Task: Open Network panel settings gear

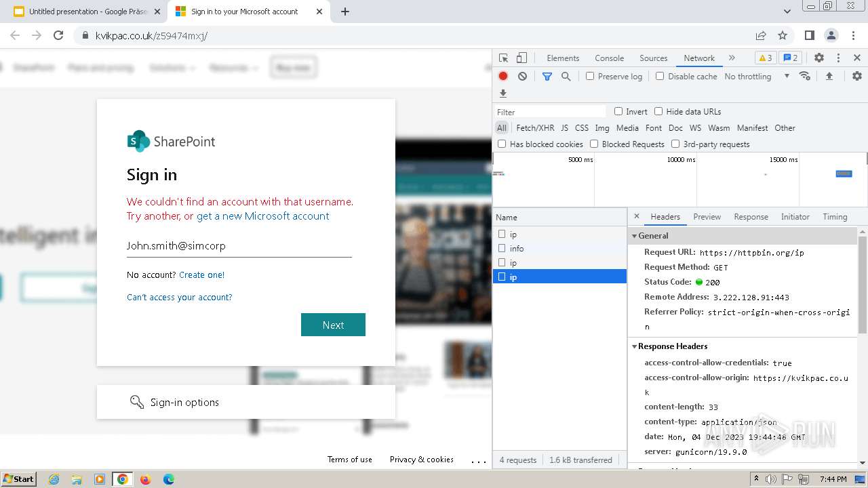Action: pos(857,76)
